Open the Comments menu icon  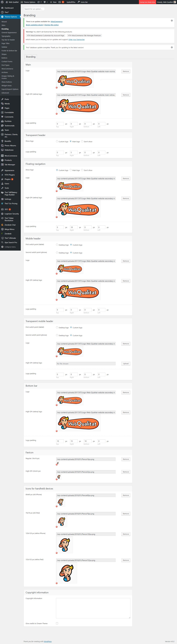(x=2, y=117)
